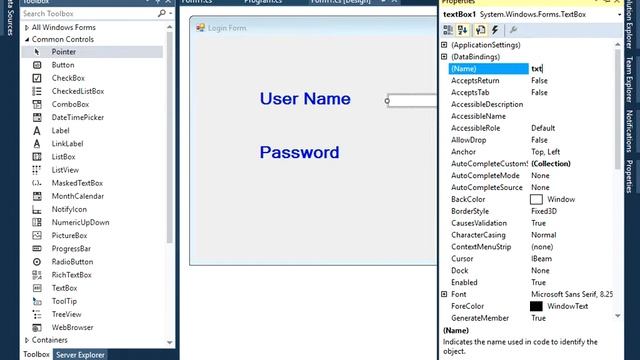Click the ForeColor WindowText swatch
Image resolution: width=640 pixels, height=360 pixels.
click(x=536, y=306)
